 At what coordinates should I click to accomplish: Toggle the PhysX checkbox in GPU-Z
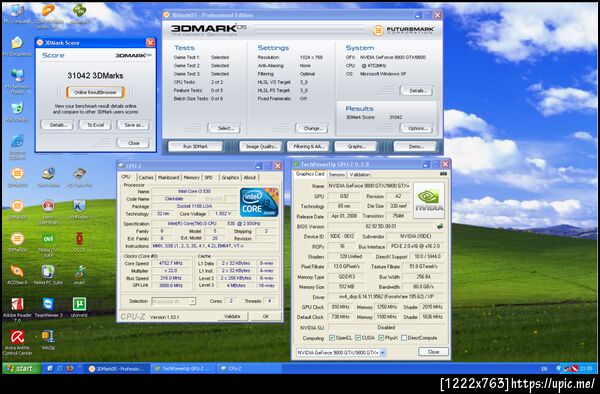click(x=381, y=338)
